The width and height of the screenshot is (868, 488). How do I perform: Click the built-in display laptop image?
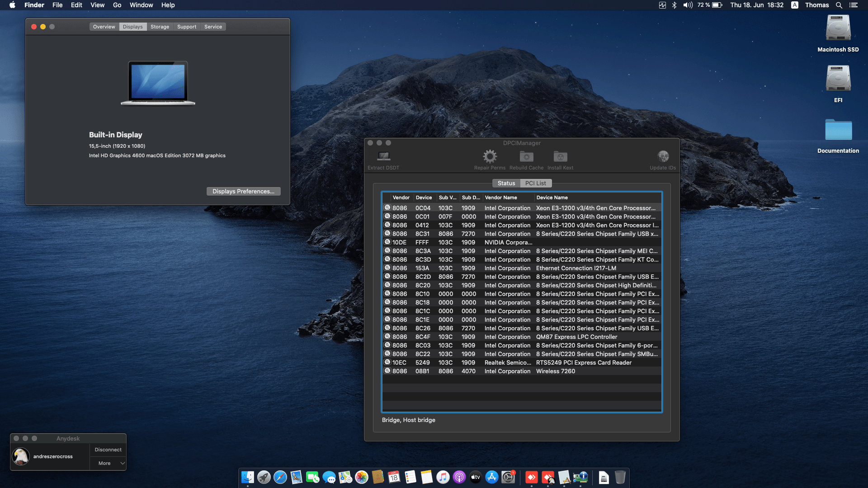click(x=158, y=83)
